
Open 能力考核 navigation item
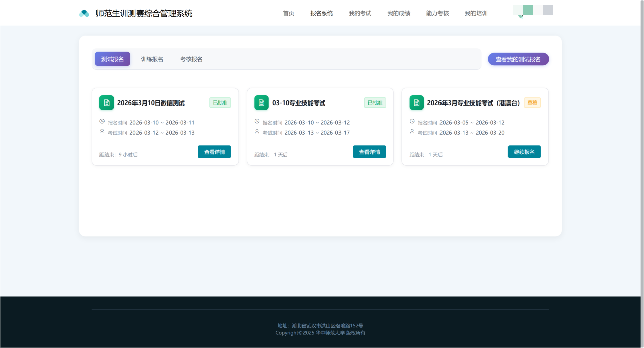coord(437,13)
